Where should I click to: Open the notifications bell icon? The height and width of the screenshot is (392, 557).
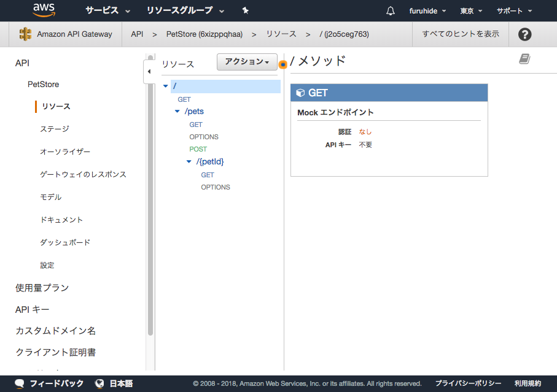click(x=390, y=10)
